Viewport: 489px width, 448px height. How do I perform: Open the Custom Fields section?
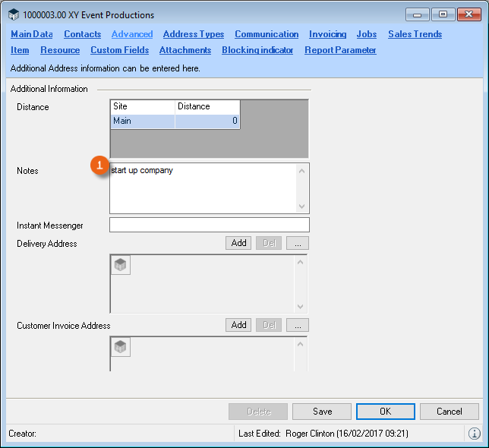(x=119, y=50)
